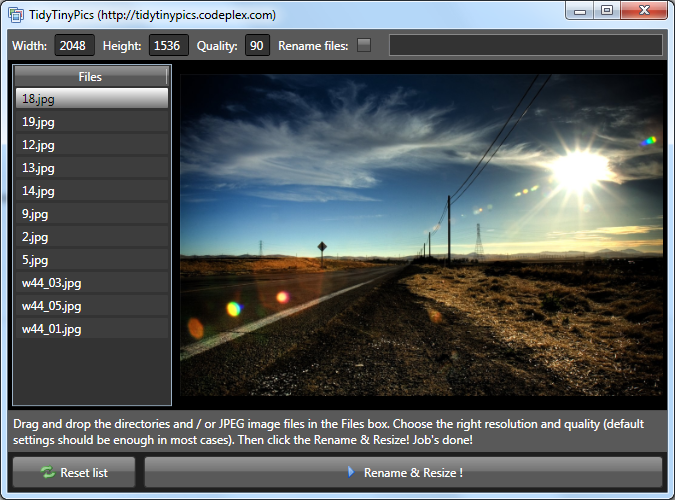Select 19.jpg in the Files list
Screen dimensions: 675x500
pyautogui.click(x=92, y=122)
